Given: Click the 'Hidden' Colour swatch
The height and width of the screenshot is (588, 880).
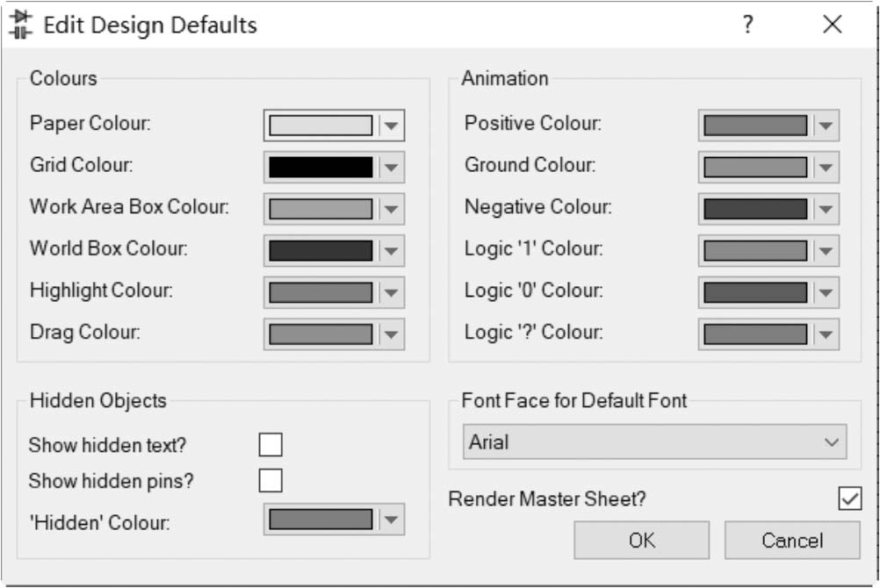Looking at the screenshot, I should point(321,520).
